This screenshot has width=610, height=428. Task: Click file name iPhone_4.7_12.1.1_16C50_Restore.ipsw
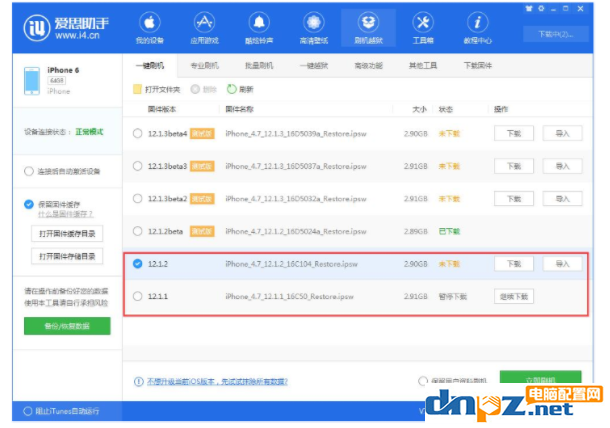click(289, 296)
